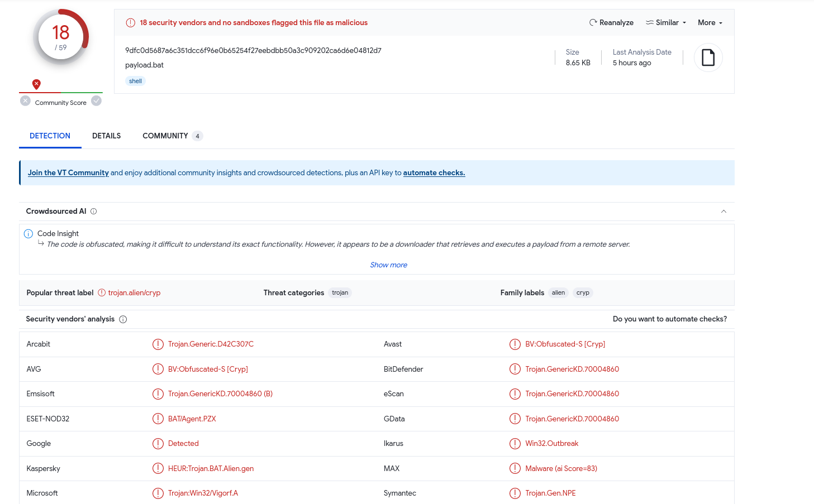Viewport: 814px width, 504px height.
Task: Click the warning icon beside trojan.alien/cryp
Action: 102,292
